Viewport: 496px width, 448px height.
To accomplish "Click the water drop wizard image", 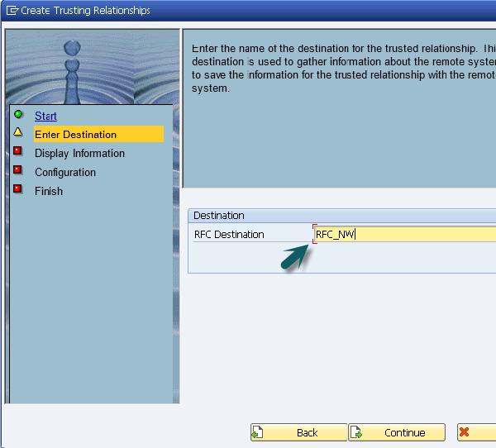I will pos(92,66).
